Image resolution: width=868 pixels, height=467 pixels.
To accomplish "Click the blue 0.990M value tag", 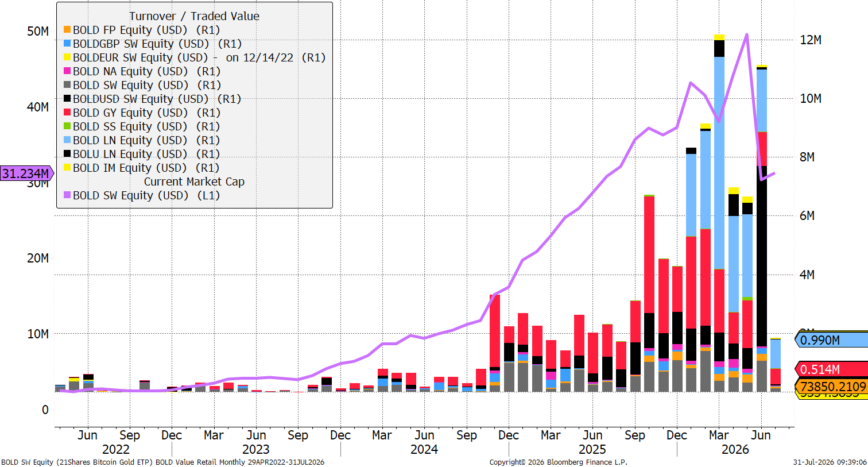I will (x=831, y=340).
